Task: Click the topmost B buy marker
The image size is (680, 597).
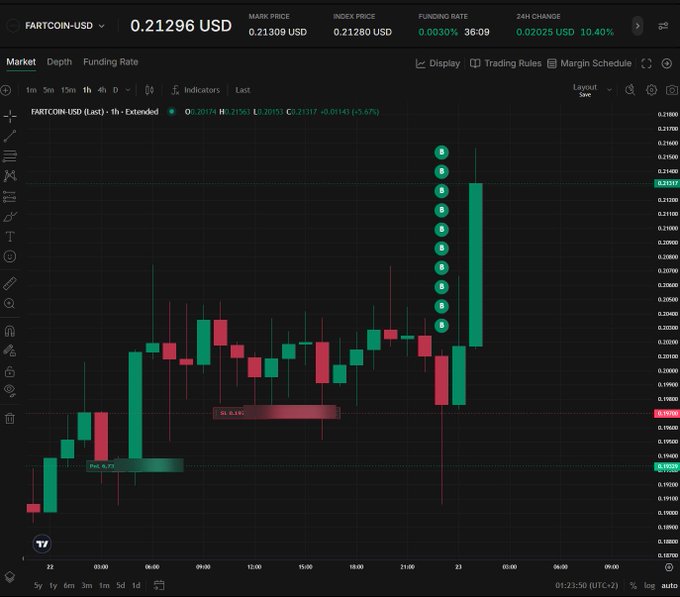Action: [x=441, y=152]
